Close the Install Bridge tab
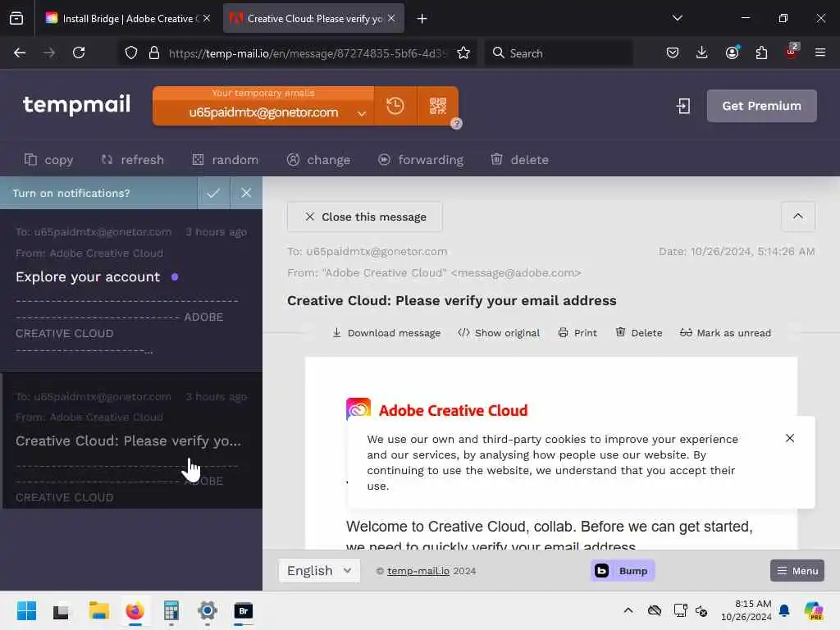Screen dimensions: 840x630 click(207, 18)
